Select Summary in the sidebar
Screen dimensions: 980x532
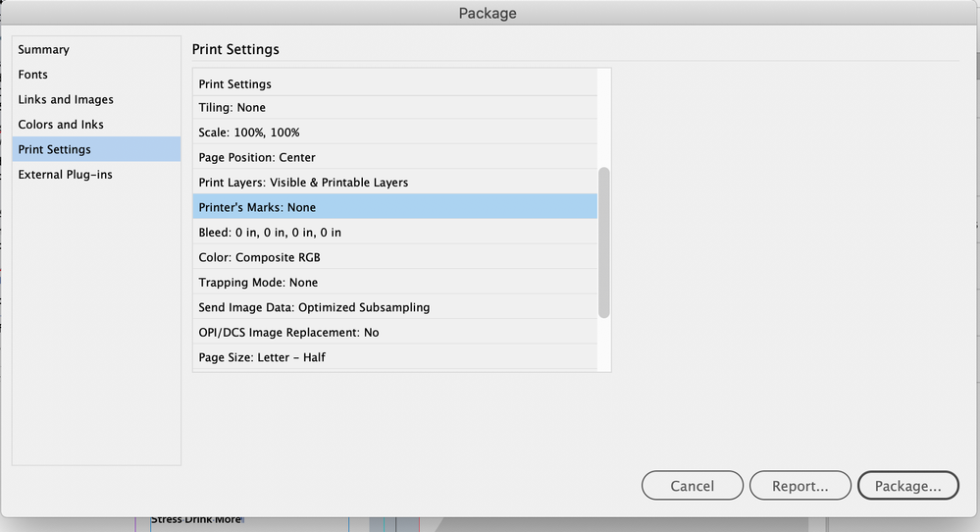(x=44, y=49)
